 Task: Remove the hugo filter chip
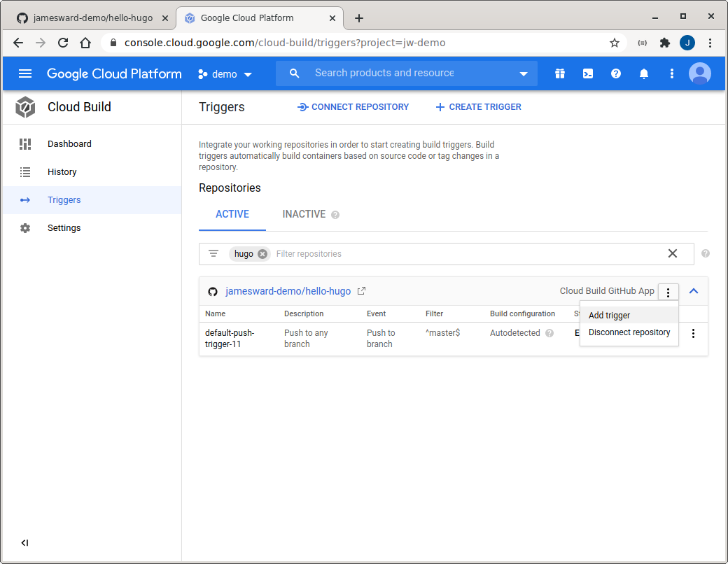tap(262, 254)
